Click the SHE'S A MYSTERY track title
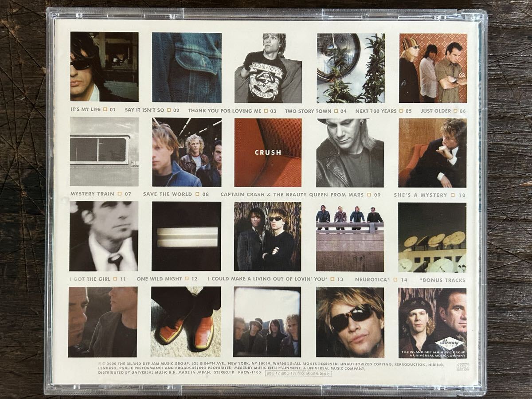 420,194
